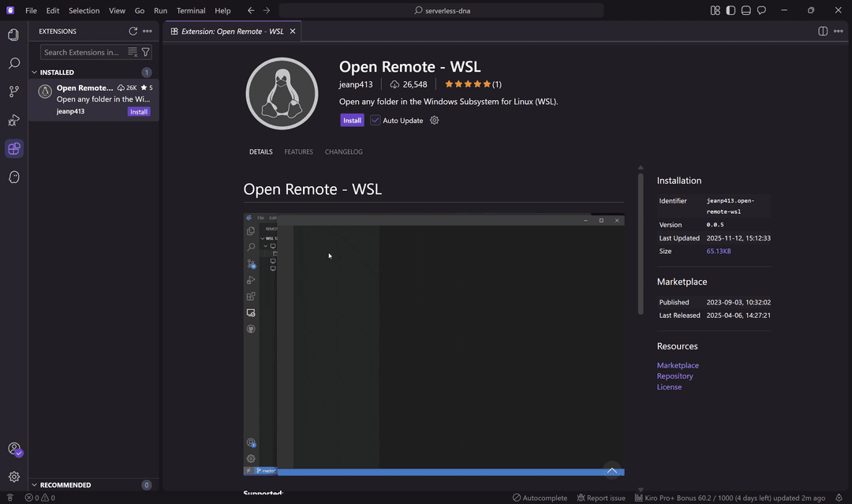852x504 pixels.
Task: Open the Explorer view in the activity bar
Action: coord(13,35)
